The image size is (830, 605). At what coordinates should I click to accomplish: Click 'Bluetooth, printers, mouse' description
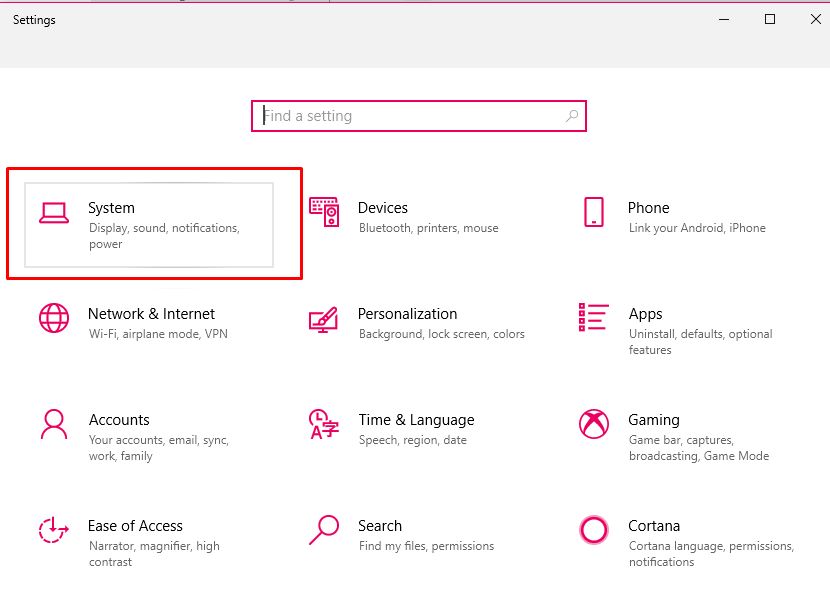coord(429,228)
